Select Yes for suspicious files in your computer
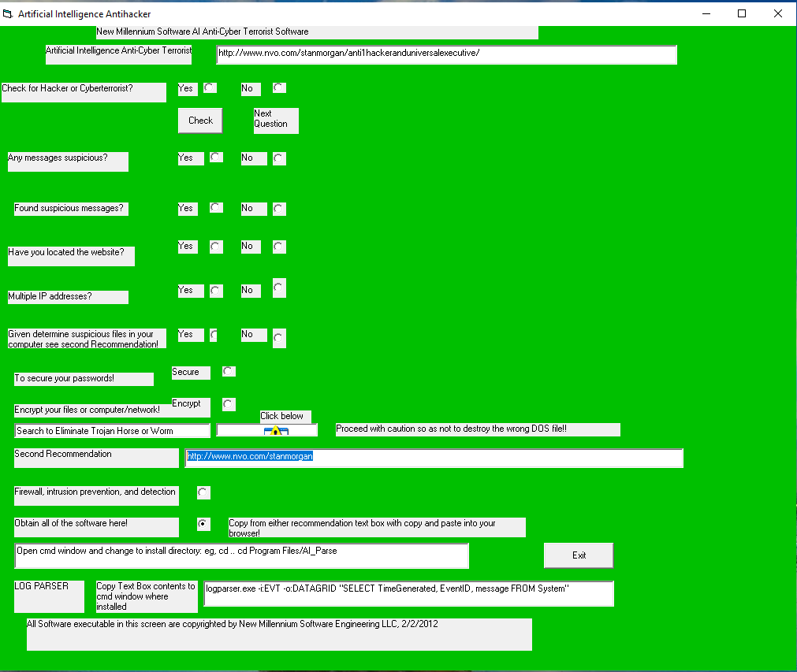797x672 pixels. [x=214, y=336]
